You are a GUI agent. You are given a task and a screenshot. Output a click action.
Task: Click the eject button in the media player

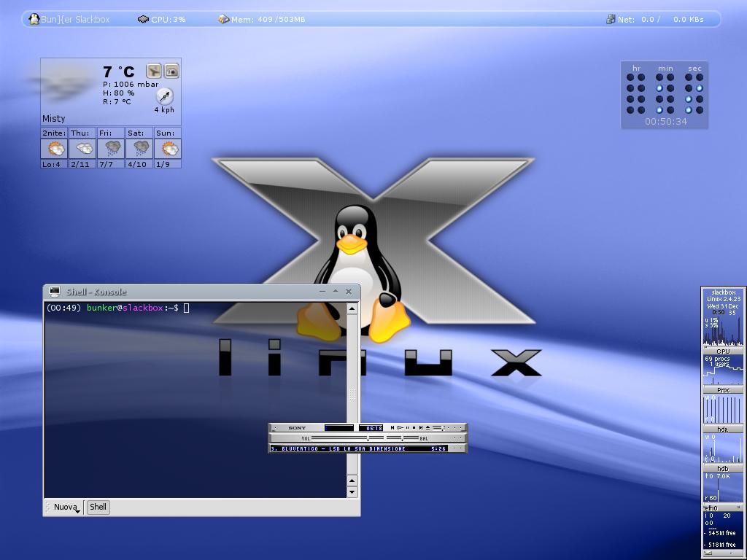click(427, 427)
